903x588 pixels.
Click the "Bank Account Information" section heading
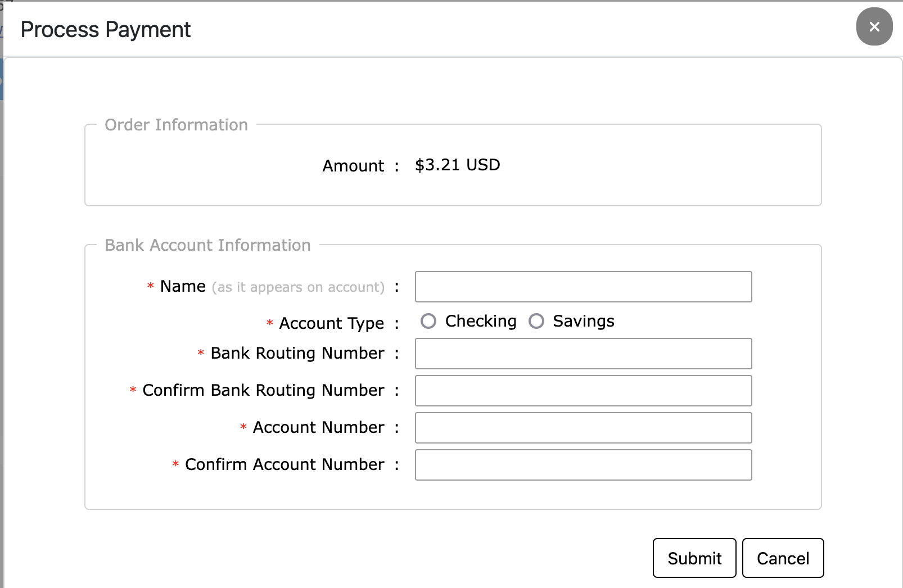click(x=207, y=245)
